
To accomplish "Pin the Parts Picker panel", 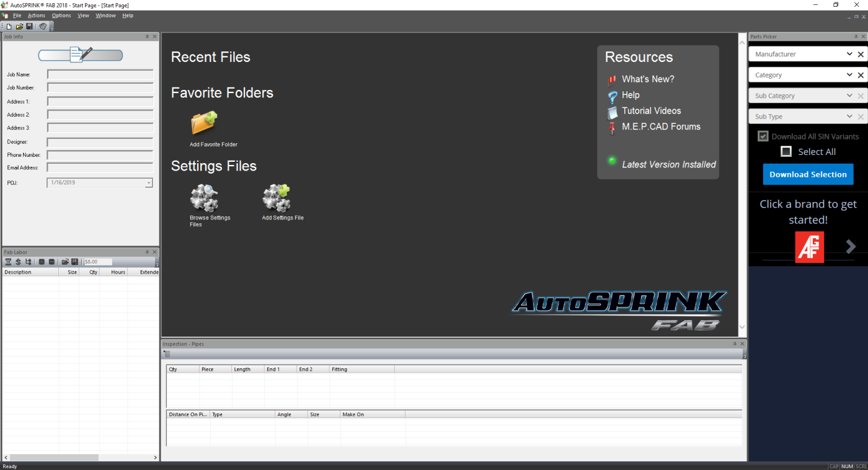I will [x=856, y=37].
